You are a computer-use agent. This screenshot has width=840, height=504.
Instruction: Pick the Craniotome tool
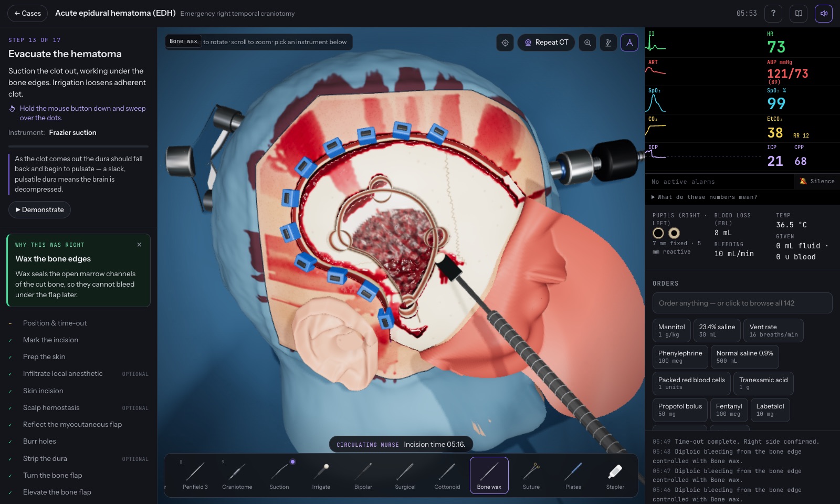(237, 476)
